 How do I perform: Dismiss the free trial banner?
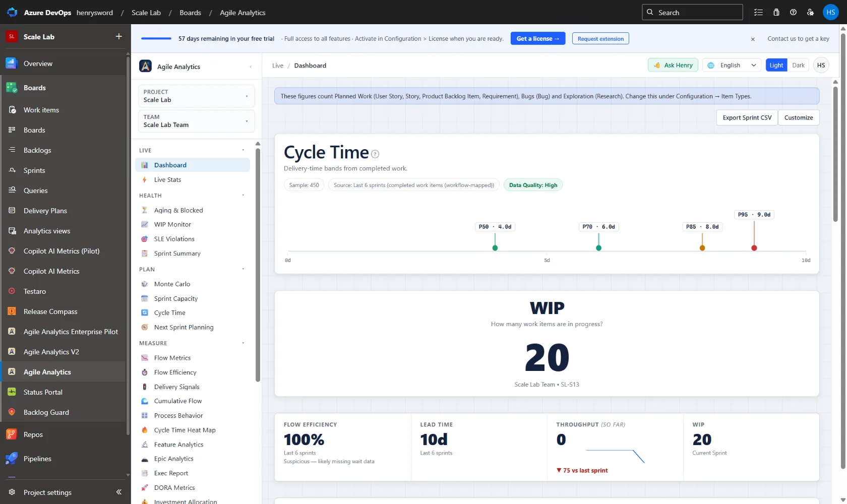(x=753, y=39)
